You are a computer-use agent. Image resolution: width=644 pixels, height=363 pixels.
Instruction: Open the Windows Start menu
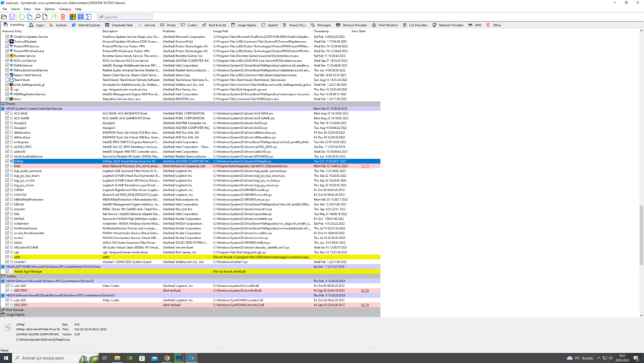6,358
